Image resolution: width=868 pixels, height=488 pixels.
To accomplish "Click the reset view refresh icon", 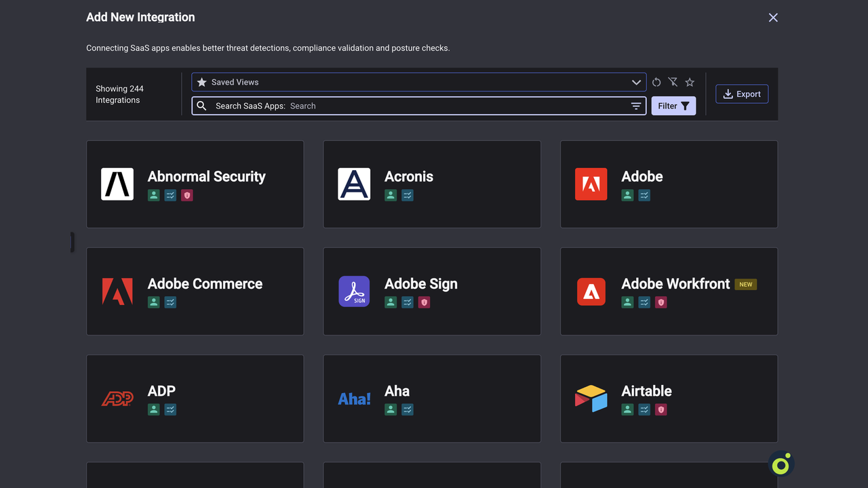I will point(656,82).
